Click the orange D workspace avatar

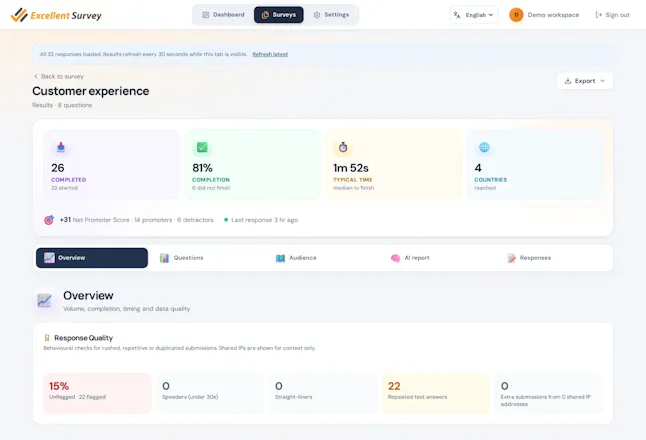(516, 15)
